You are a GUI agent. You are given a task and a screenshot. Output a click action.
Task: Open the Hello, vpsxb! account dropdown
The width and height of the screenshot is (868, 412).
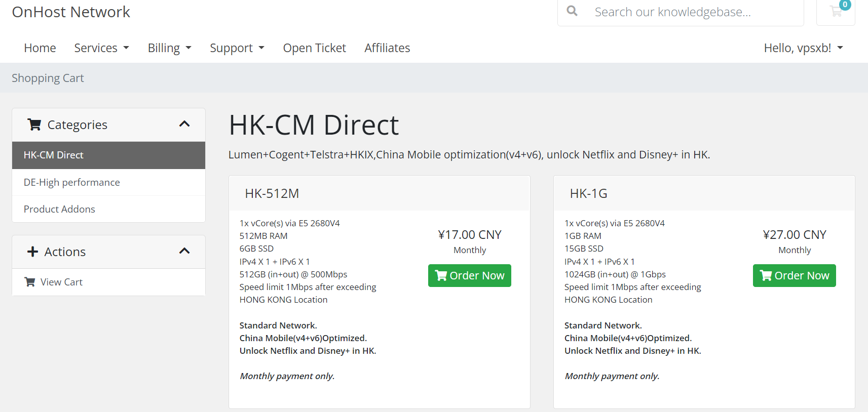(803, 48)
